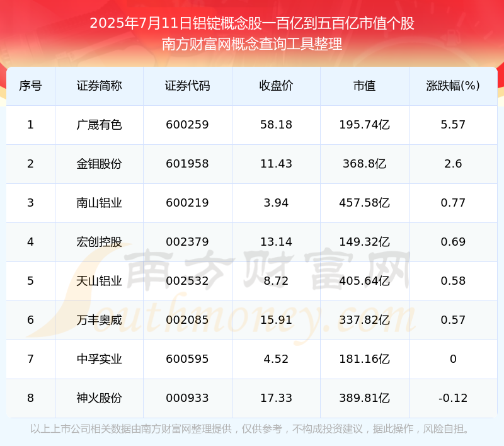Select stock name 天山铝业
The image size is (504, 446).
coord(100,281)
